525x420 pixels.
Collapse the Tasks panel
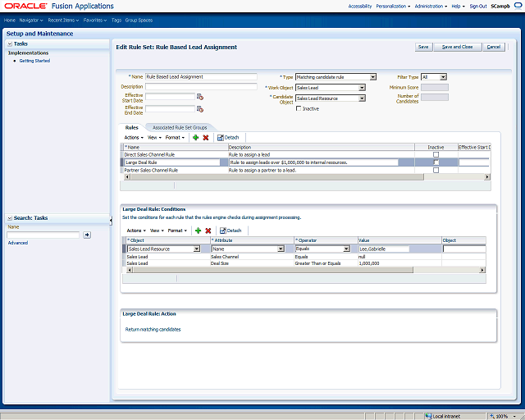click(x=10, y=43)
